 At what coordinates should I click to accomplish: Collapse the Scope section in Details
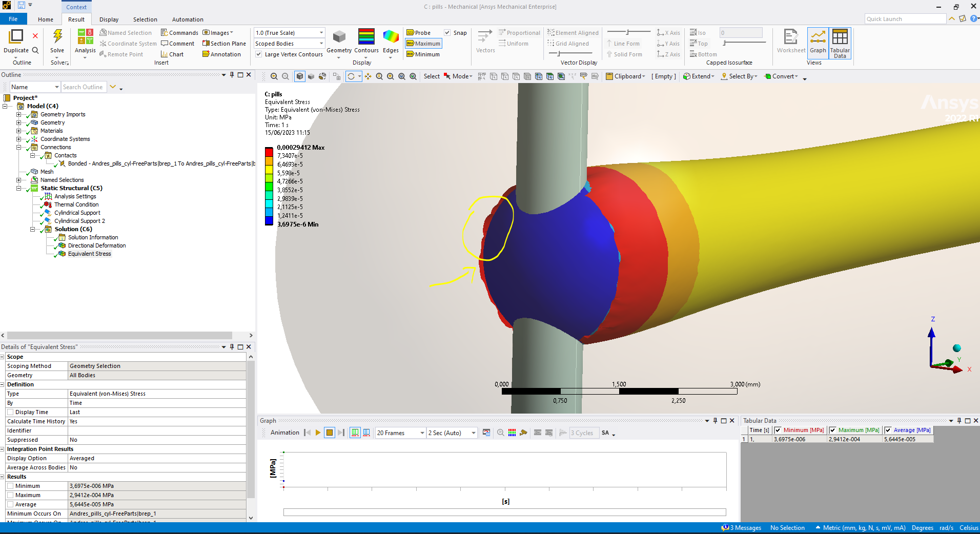click(x=3, y=357)
